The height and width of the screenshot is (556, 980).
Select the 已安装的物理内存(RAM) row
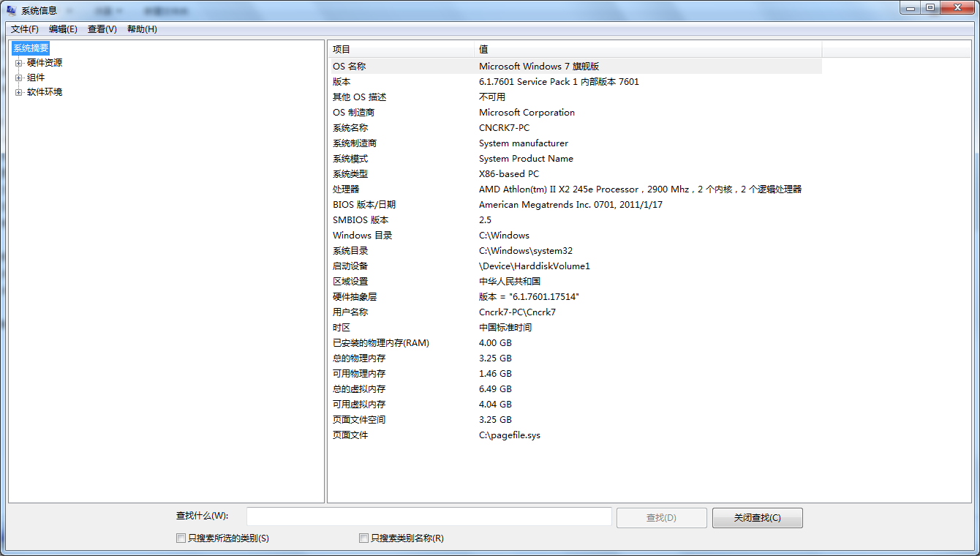[575, 343]
